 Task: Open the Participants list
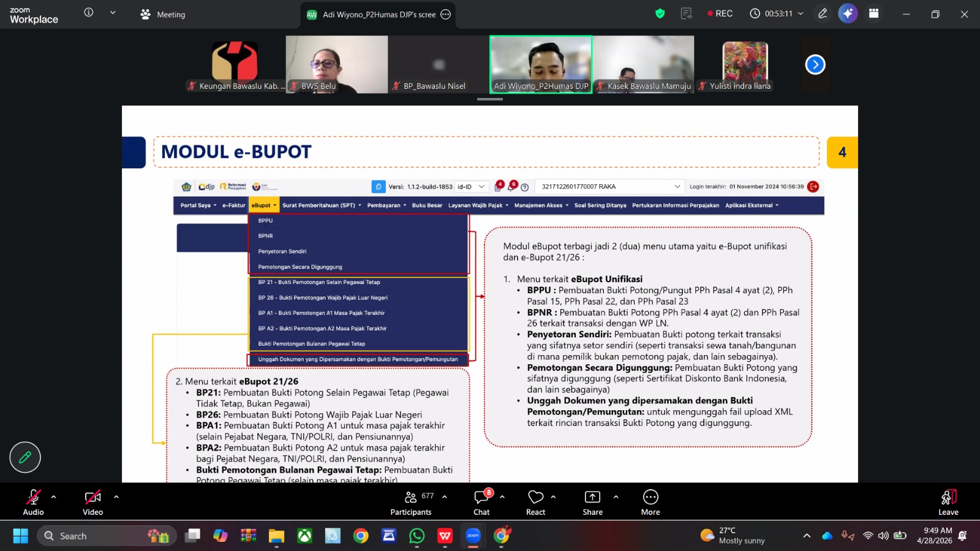(x=411, y=502)
